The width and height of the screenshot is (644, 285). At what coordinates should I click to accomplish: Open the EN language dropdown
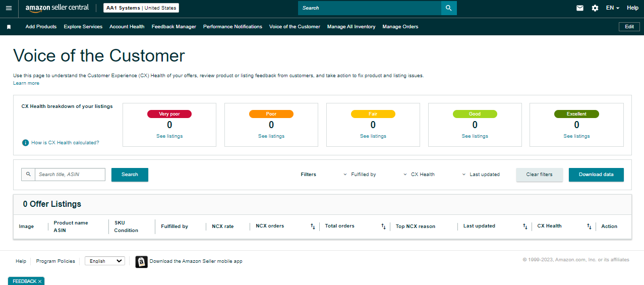tap(613, 8)
